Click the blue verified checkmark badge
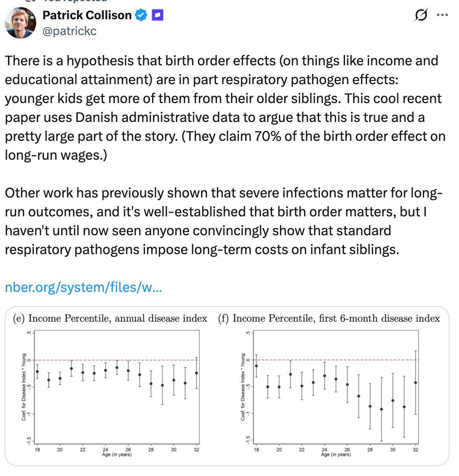This screenshot has width=459, height=476. 141,15
